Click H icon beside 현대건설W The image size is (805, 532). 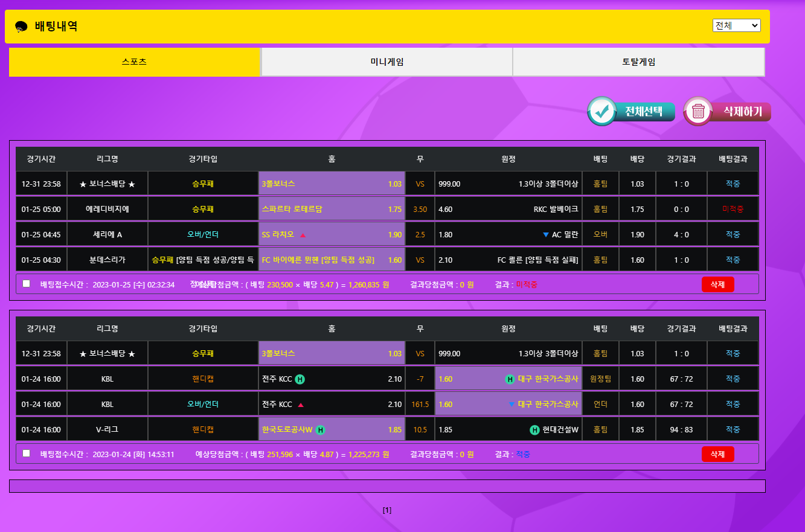[x=534, y=430]
